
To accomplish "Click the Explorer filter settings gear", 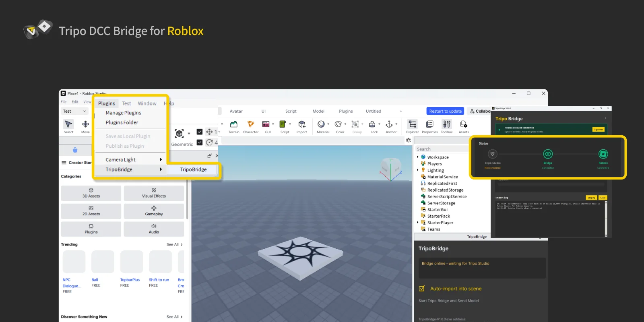I will click(x=409, y=140).
